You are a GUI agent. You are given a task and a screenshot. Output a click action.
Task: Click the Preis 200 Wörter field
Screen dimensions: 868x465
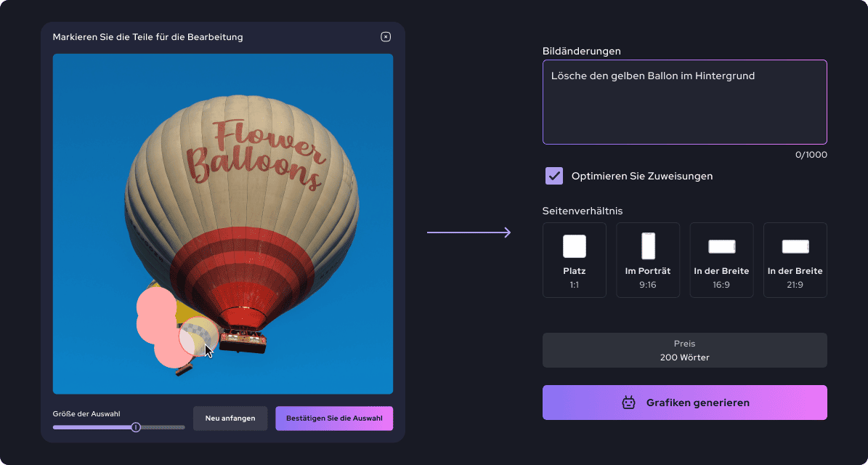[x=684, y=350]
